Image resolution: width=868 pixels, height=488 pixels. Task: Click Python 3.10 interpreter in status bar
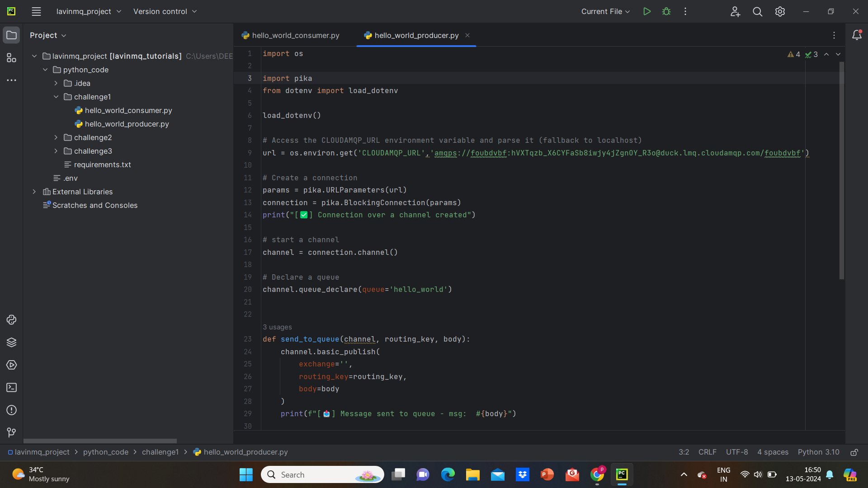(818, 452)
